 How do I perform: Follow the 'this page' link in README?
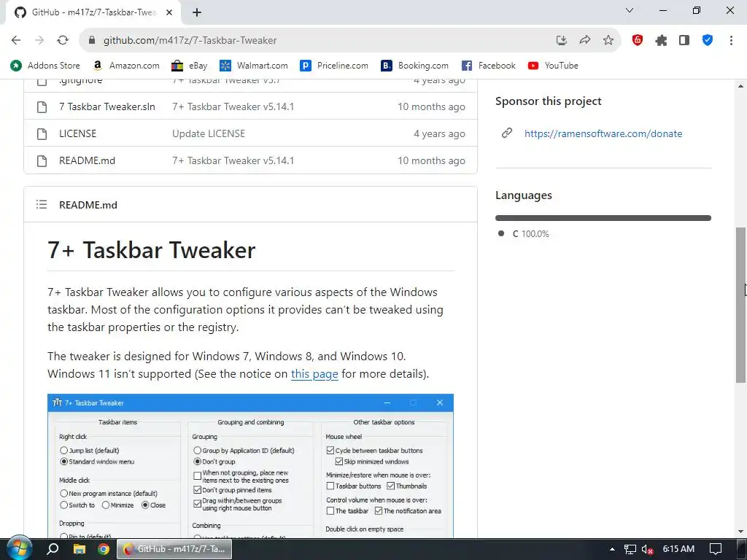click(x=314, y=374)
